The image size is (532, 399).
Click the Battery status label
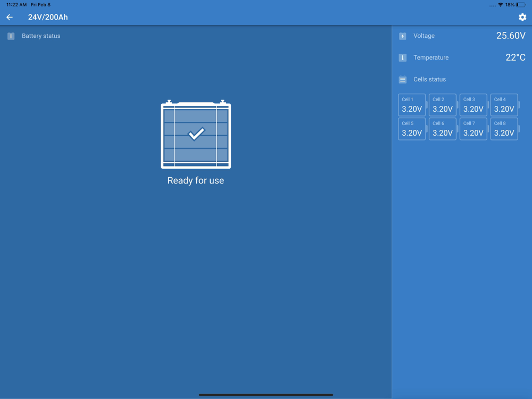41,36
